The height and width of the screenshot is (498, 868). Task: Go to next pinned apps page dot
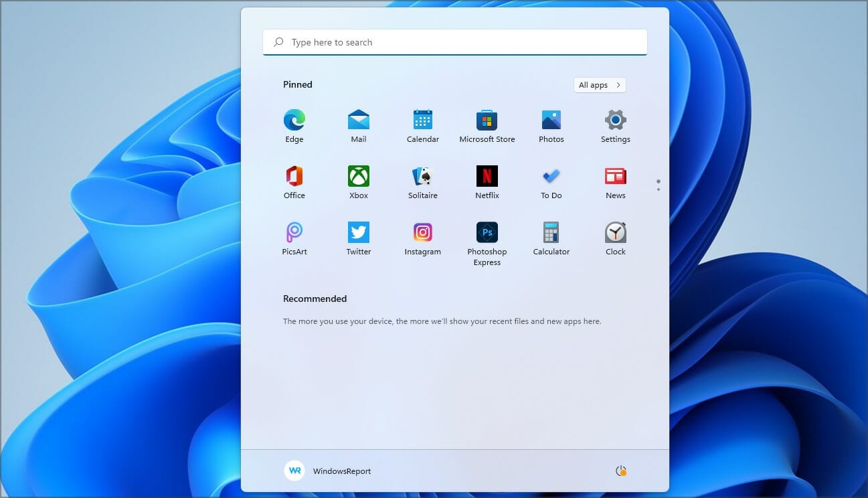[659, 189]
